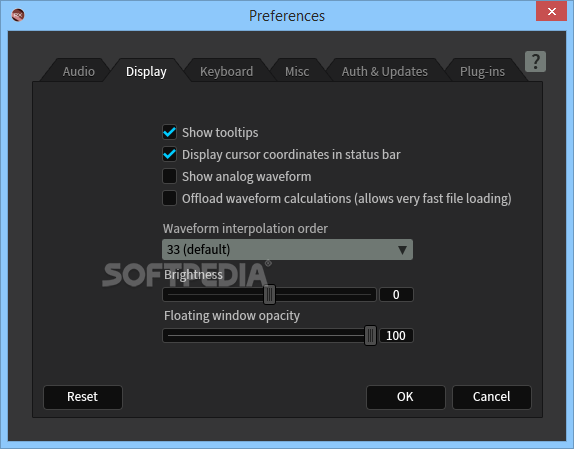
Task: Open the Waveform interpolation order dropdown
Action: (287, 250)
